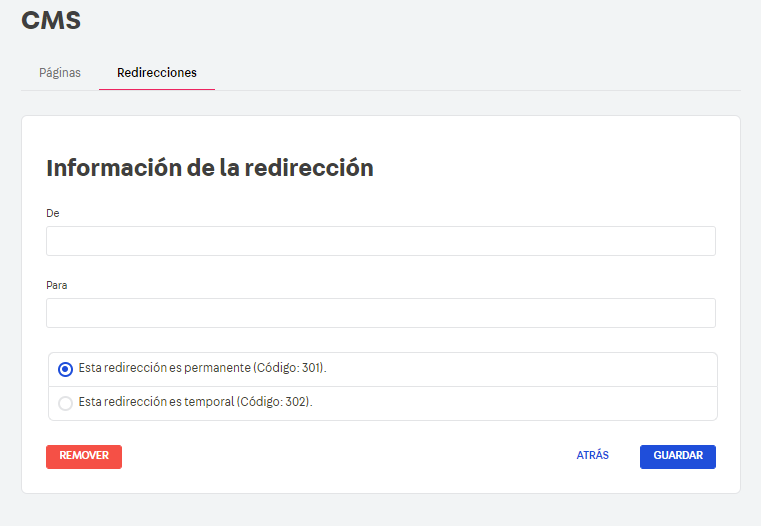Screen dimensions: 761x526
Task: Click the 'Para' field label
Action: [56, 285]
